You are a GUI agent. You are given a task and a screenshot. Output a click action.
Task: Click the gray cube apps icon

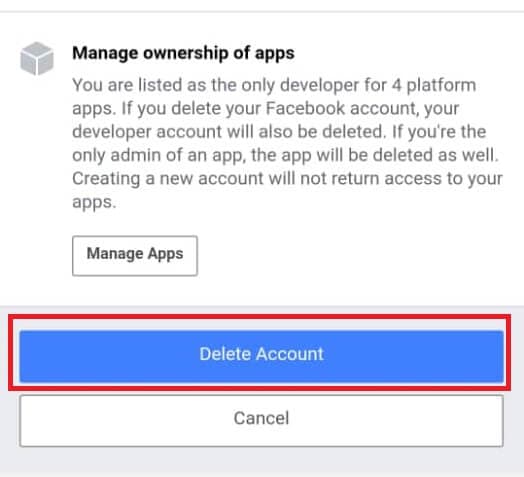(x=37, y=58)
